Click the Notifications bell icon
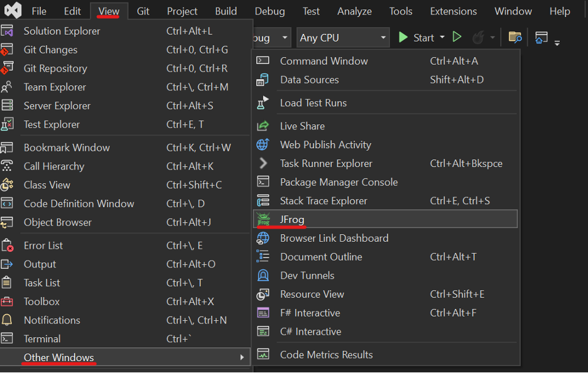 click(8, 320)
